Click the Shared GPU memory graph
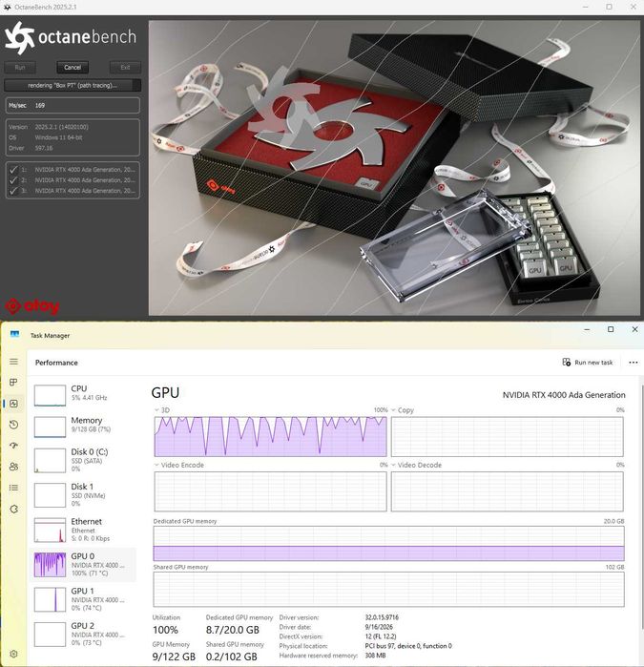Screen dimensions: 644x667 [x=388, y=589]
